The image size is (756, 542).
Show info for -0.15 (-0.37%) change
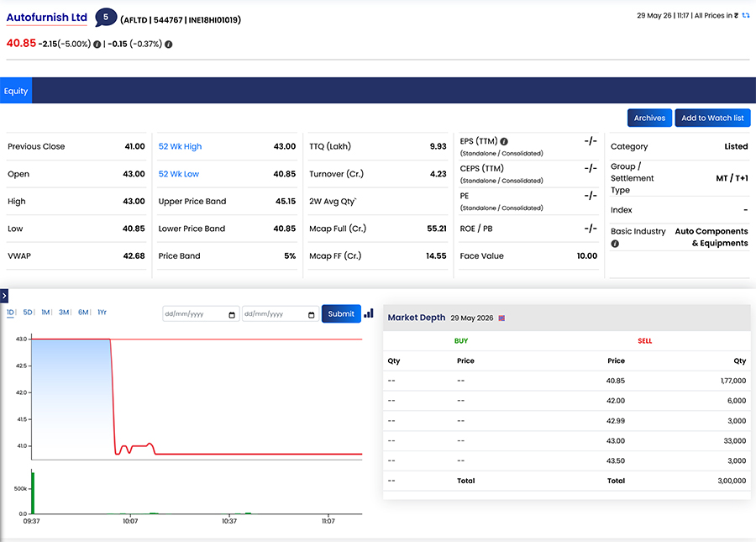(168, 45)
